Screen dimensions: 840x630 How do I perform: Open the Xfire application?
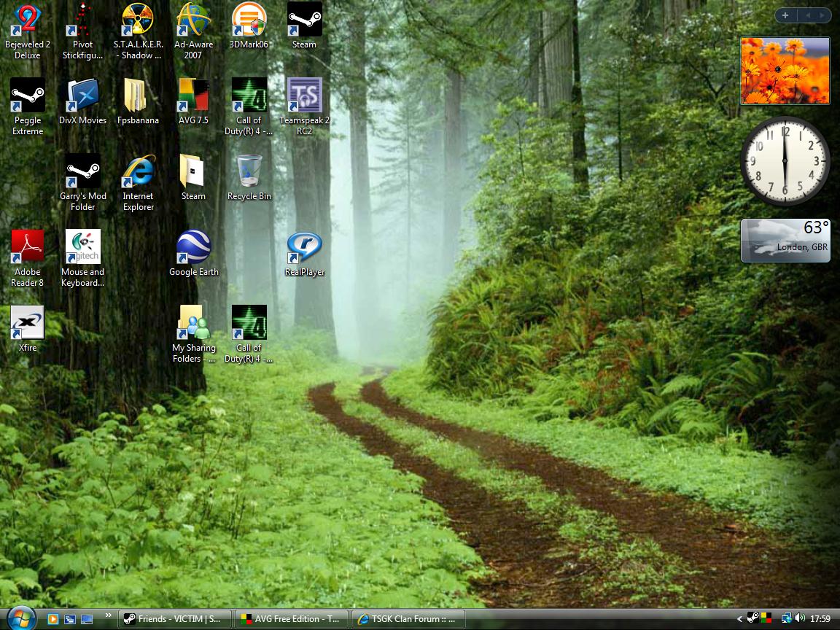tap(27, 322)
